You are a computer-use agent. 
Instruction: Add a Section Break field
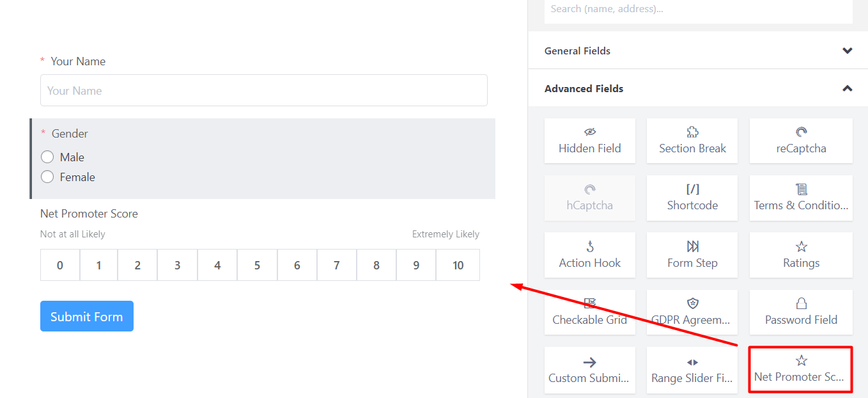pos(692,141)
